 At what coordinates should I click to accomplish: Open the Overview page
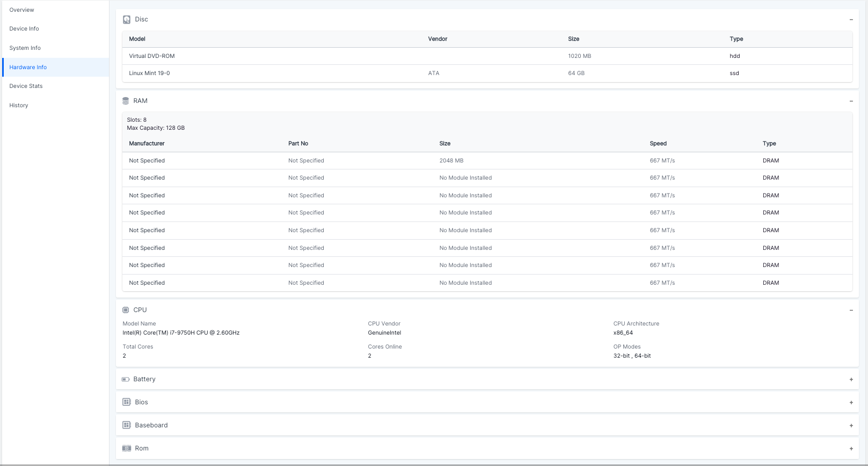(22, 10)
